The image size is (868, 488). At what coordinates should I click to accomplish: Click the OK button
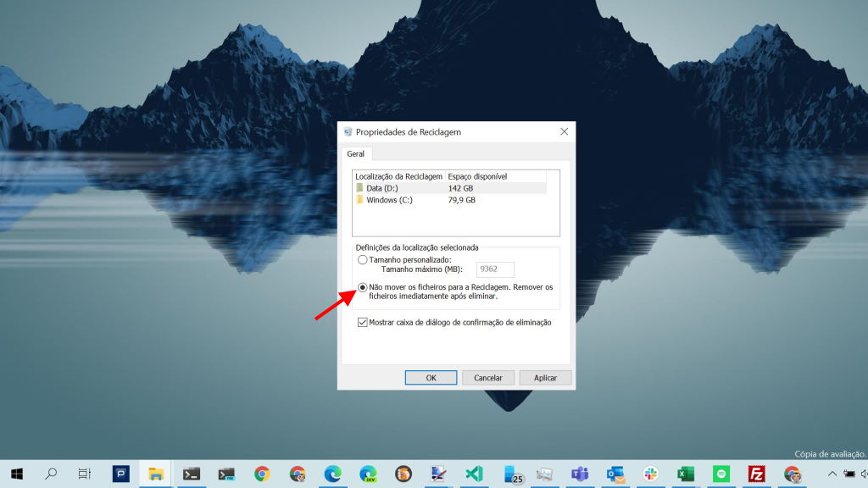pos(431,378)
